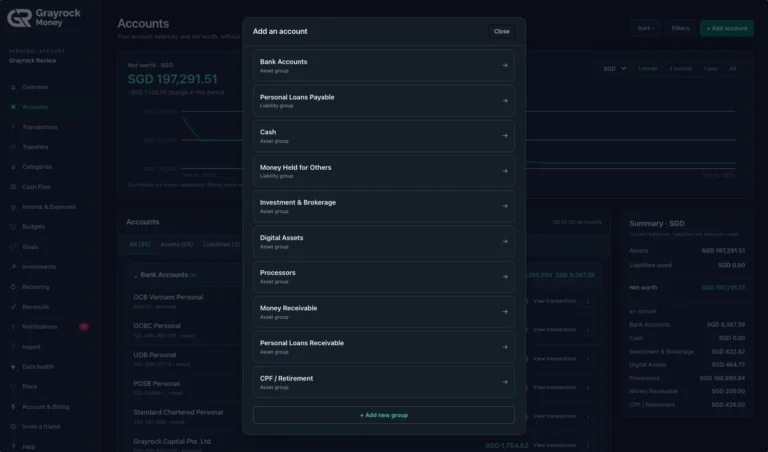Click the + Add account button
This screenshot has height=452, width=768.
click(726, 28)
